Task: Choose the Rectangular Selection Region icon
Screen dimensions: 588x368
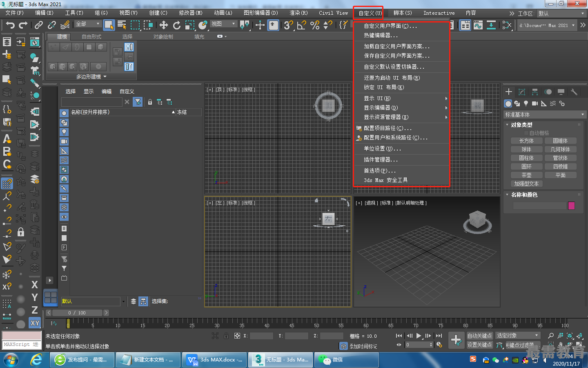Action: 135,25
